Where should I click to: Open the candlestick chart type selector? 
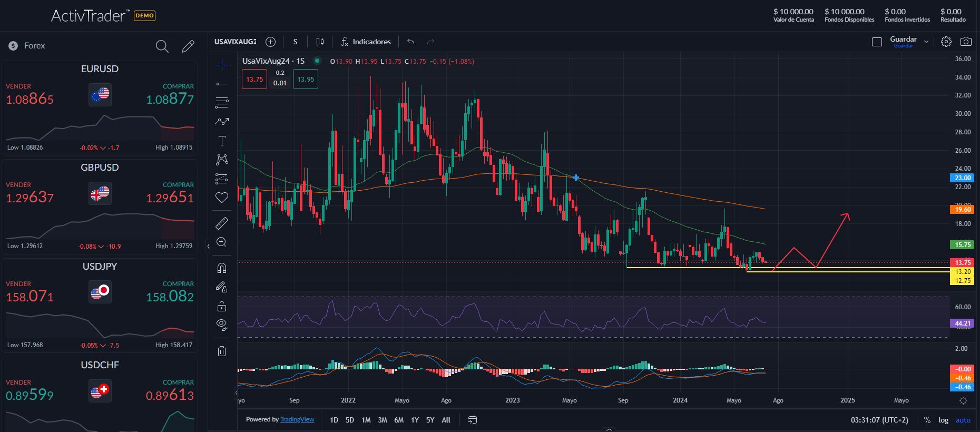320,42
